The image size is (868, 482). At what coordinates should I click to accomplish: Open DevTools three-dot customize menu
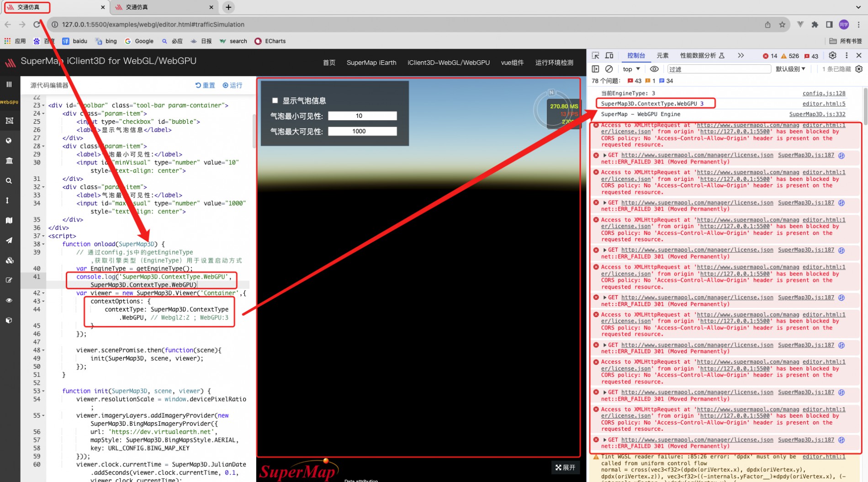[x=847, y=55]
